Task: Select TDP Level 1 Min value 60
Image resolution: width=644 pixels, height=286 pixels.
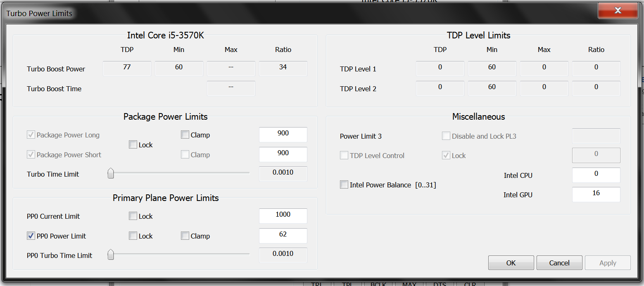Action: click(492, 69)
